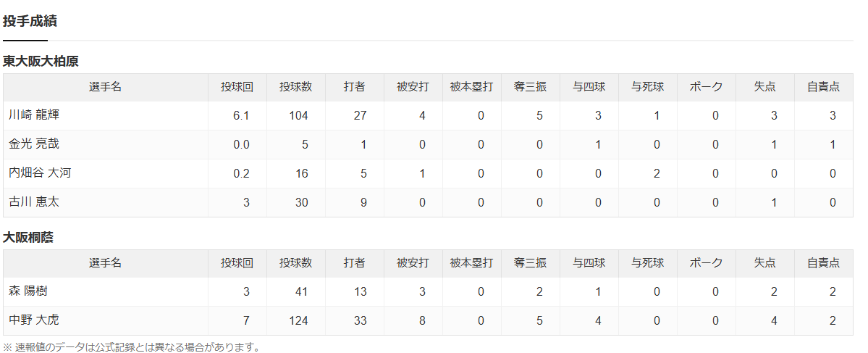The width and height of the screenshot is (868, 353).
Task: Click 奪三振 header in 大阪桐蔭 table
Action: (x=531, y=263)
